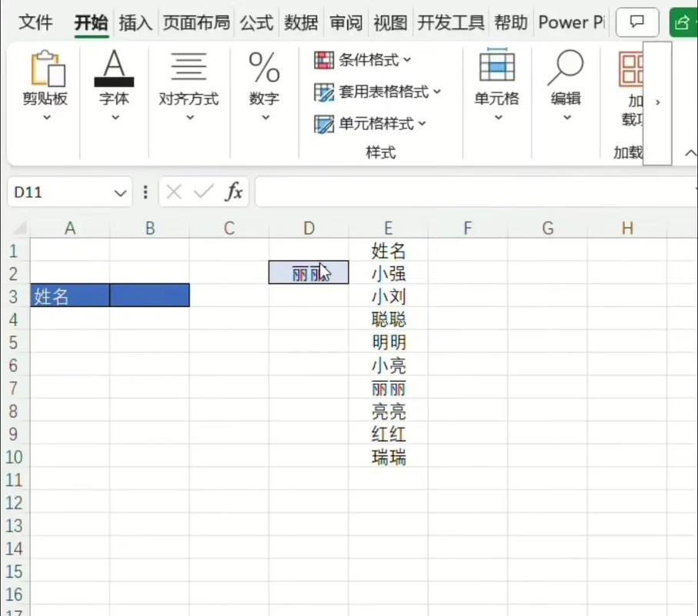Click the fx insert function icon
Screen dimensions: 698x616
pos(235,192)
